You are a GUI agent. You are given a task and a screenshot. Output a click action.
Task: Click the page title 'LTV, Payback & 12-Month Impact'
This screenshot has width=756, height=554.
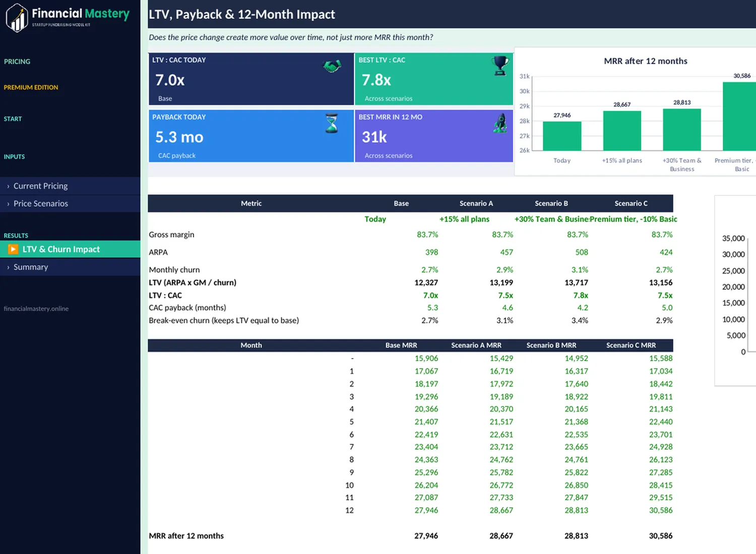[242, 15]
